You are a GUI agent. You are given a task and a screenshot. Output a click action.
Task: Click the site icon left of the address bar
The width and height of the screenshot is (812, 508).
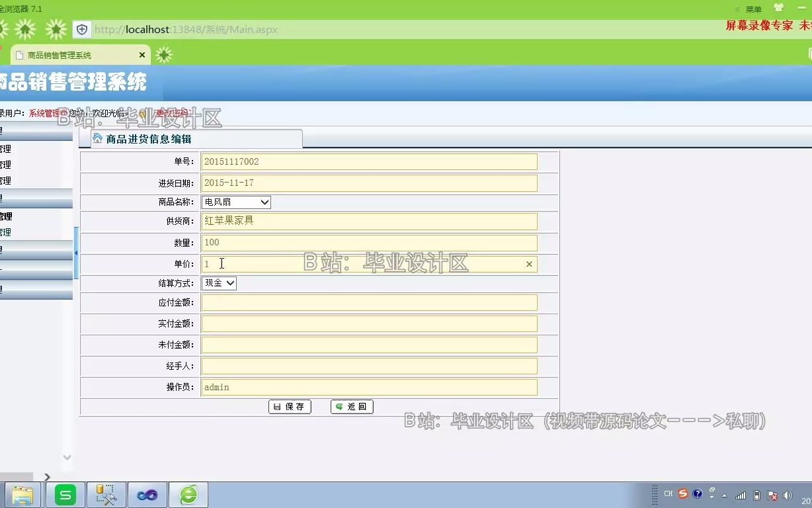point(81,29)
